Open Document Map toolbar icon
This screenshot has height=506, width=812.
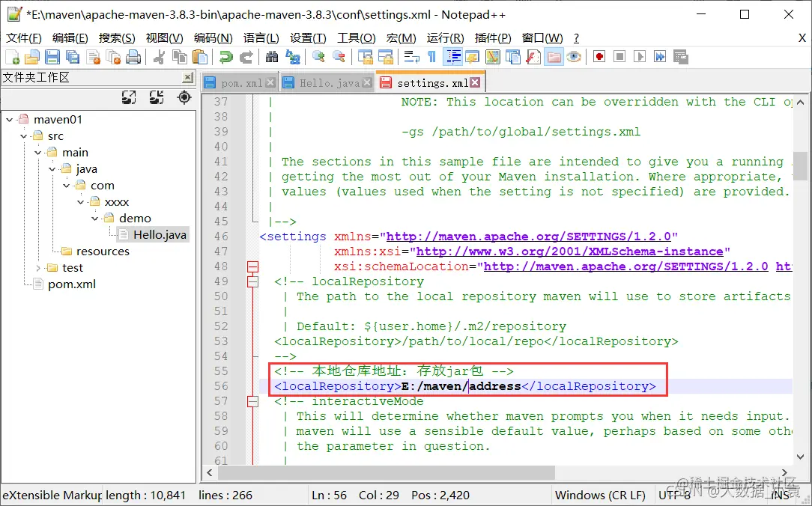pos(492,57)
